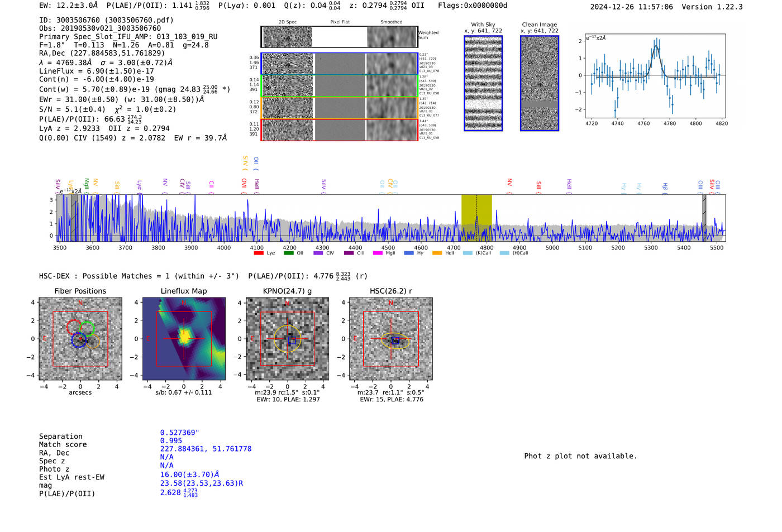782x532 pixels.
Task: Click the magenta MgII legend swatch
Action: tap(378, 253)
